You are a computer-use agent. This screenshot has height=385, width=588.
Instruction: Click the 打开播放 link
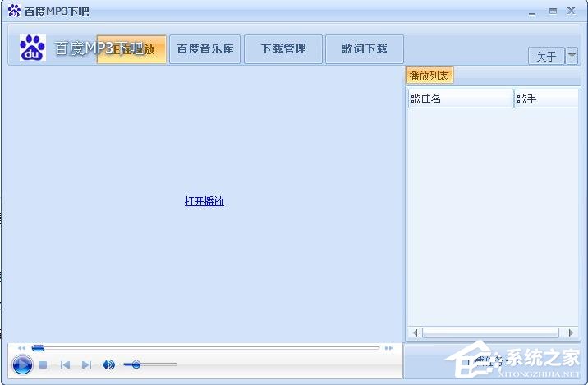[204, 201]
